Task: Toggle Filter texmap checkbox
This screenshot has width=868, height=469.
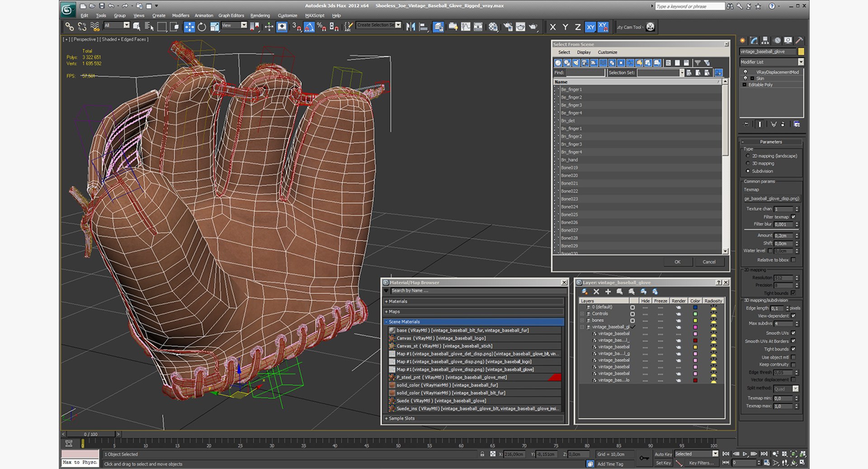Action: pyautogui.click(x=793, y=217)
